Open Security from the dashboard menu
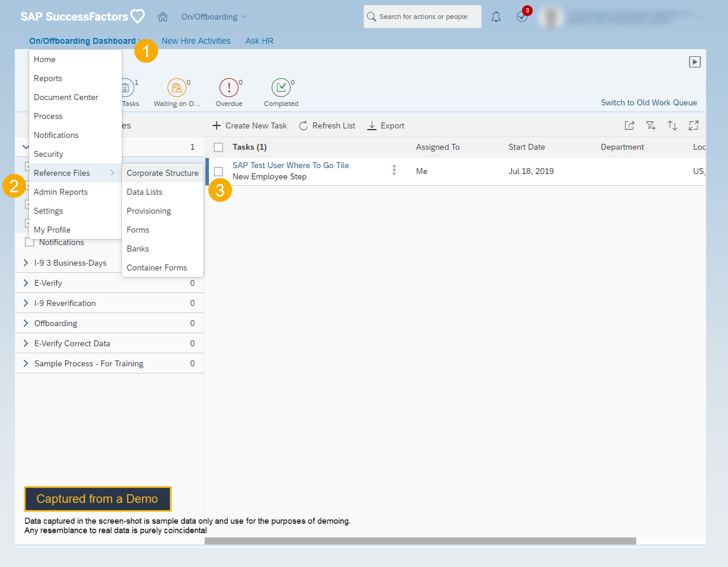The image size is (728, 567). [75, 154]
